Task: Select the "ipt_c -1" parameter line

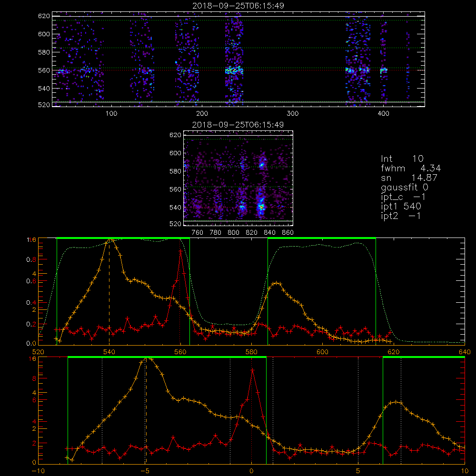Action: tap(403, 197)
